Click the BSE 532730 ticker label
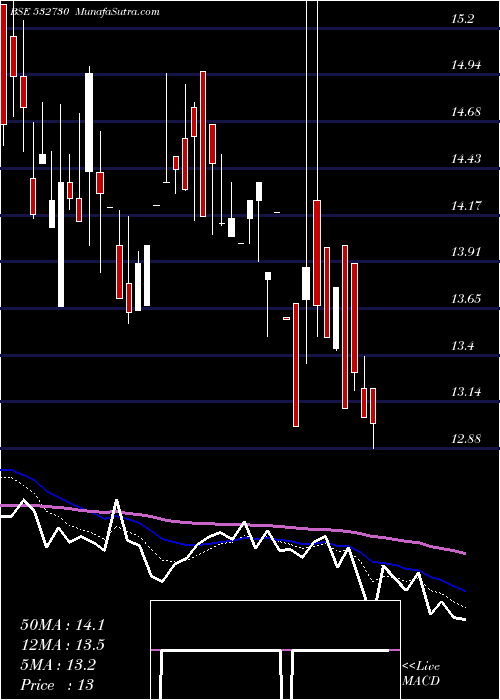500x700 pixels. [x=38, y=12]
